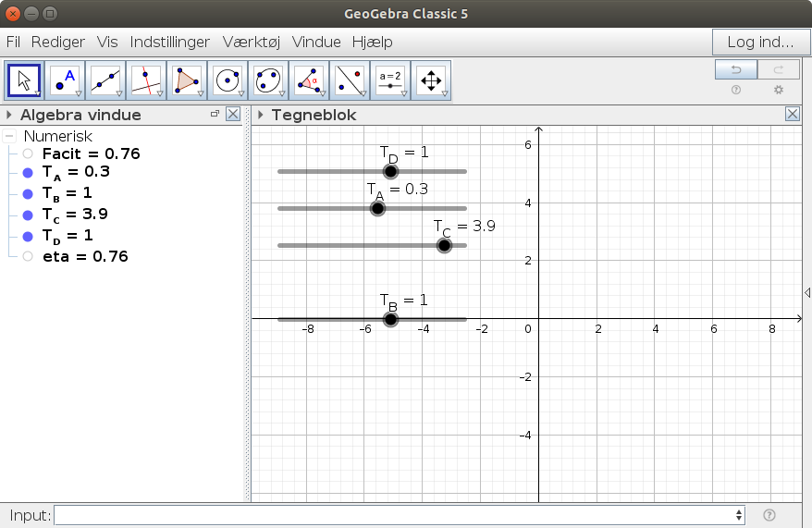The height and width of the screenshot is (528, 812).
Task: Select the Perpendicular line tool
Action: click(146, 80)
